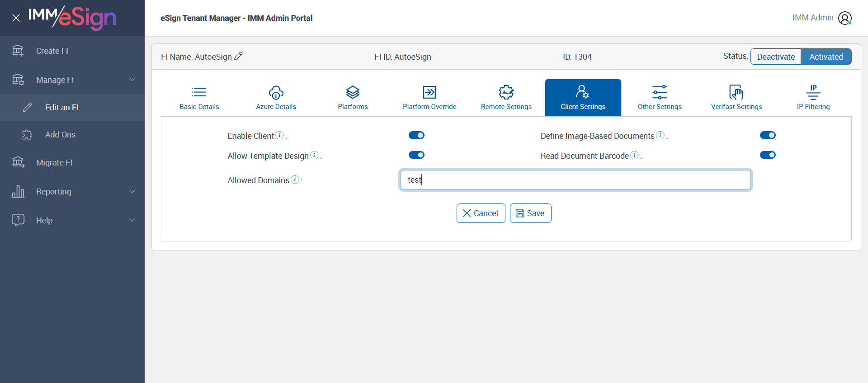Show info for Allowed Domains
The width and height of the screenshot is (868, 383).
pos(295,180)
